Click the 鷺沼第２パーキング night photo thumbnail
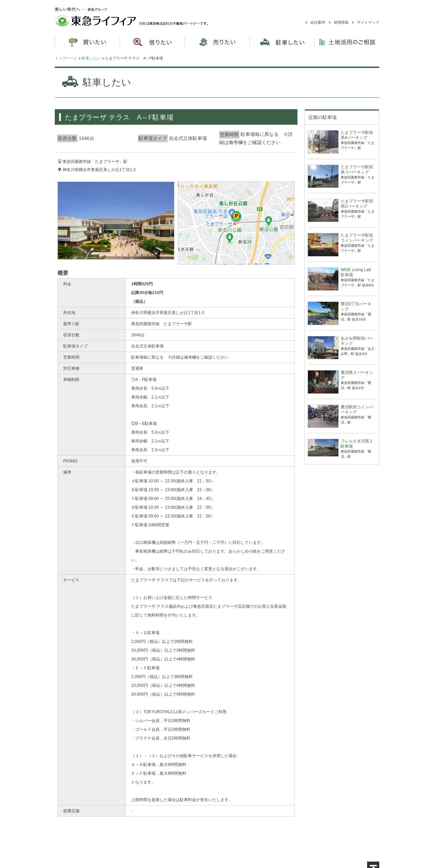Image resolution: width=434 pixels, height=868 pixels. (x=323, y=382)
